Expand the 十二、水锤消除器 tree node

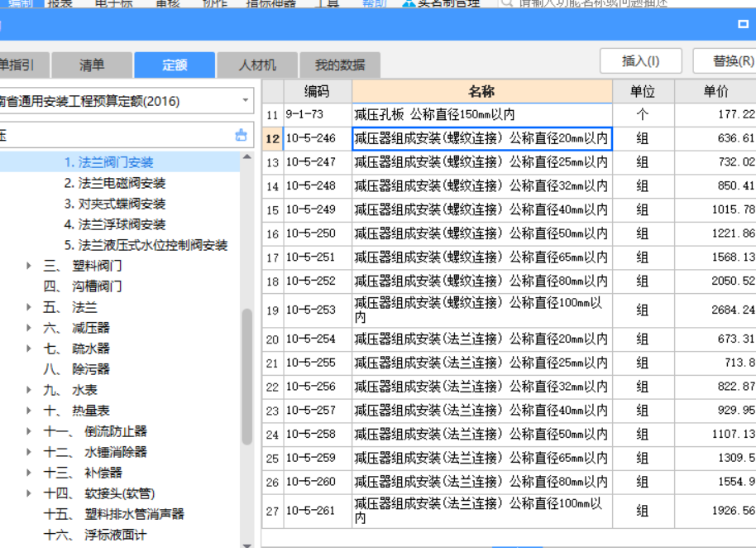pyautogui.click(x=29, y=452)
